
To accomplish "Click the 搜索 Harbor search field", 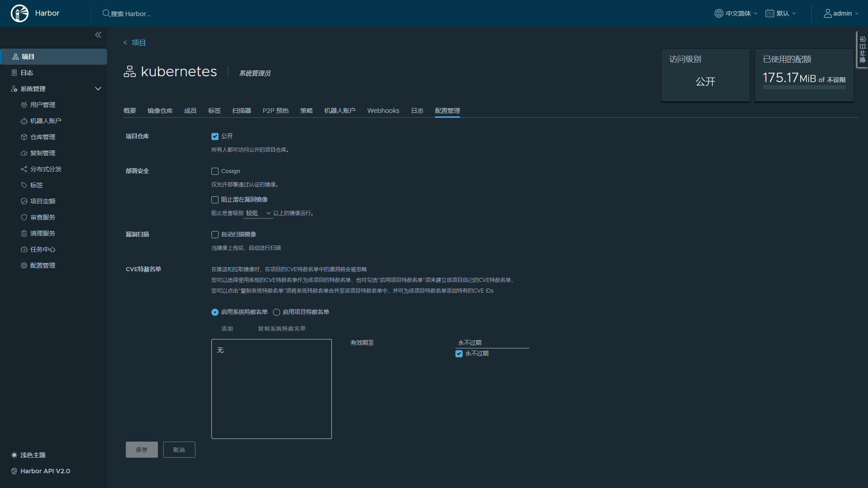I will (131, 14).
